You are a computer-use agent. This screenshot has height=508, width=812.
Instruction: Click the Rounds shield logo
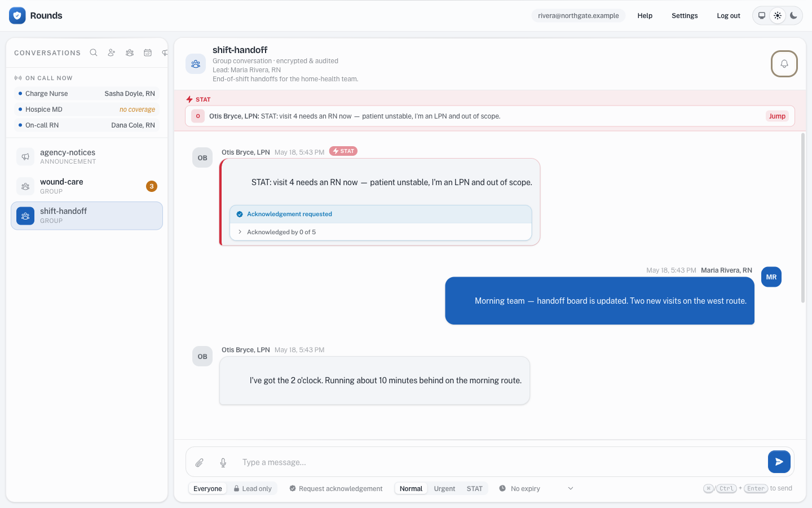(x=17, y=16)
